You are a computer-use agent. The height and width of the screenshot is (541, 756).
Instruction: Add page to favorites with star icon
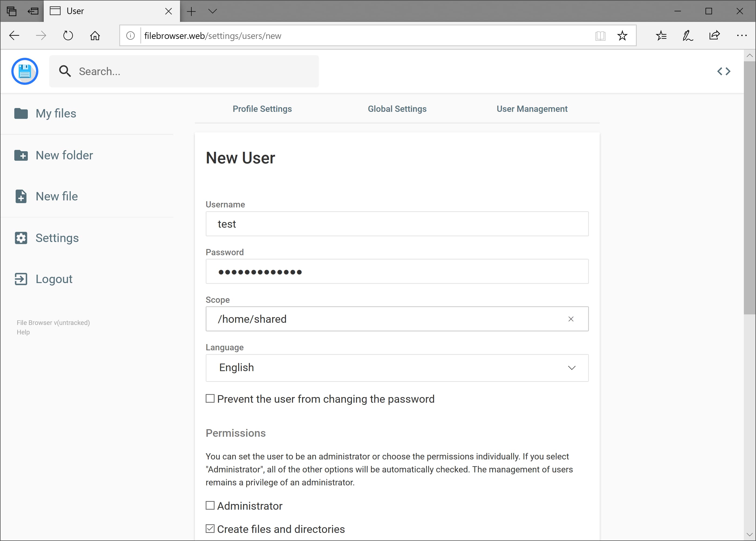pos(622,36)
